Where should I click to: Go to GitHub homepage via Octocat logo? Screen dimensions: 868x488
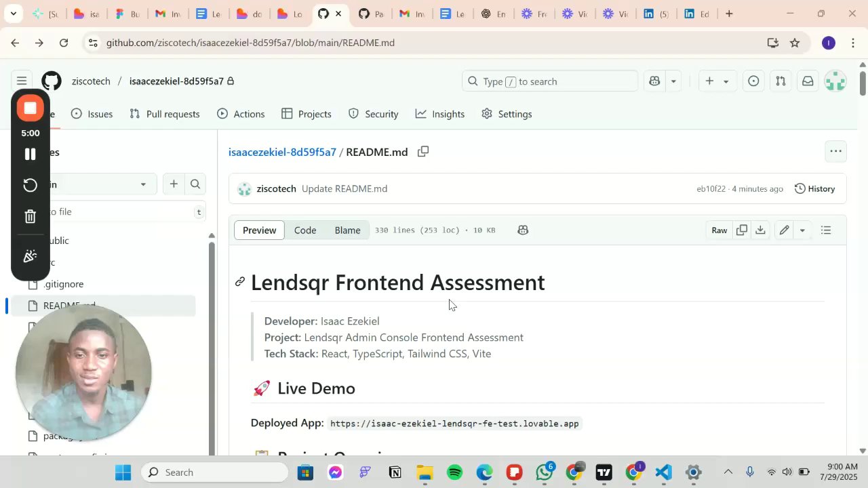52,81
